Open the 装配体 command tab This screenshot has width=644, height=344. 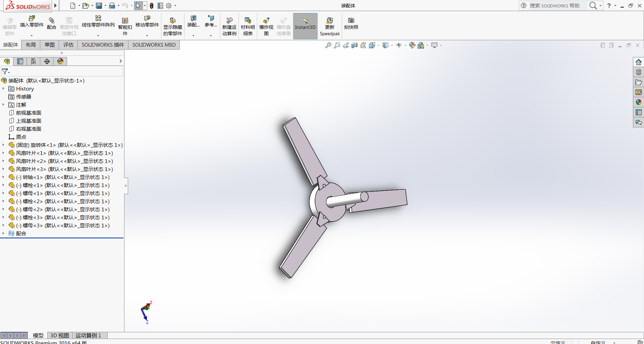click(11, 45)
